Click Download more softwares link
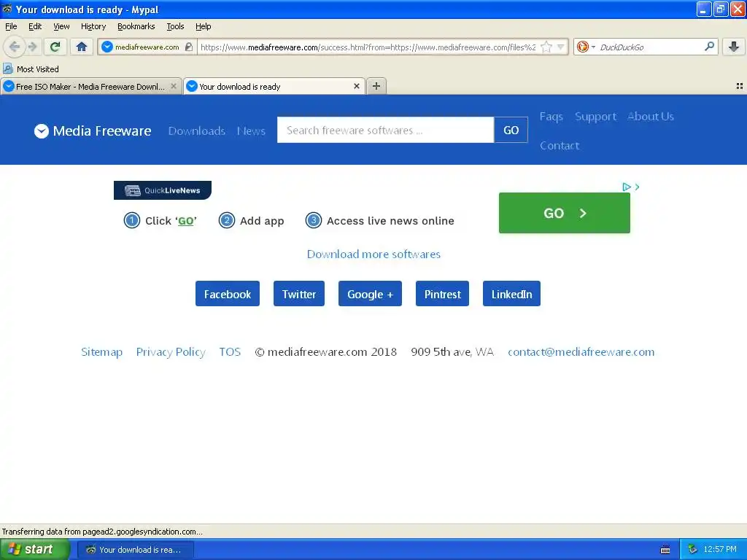The image size is (747, 560). tap(373, 254)
